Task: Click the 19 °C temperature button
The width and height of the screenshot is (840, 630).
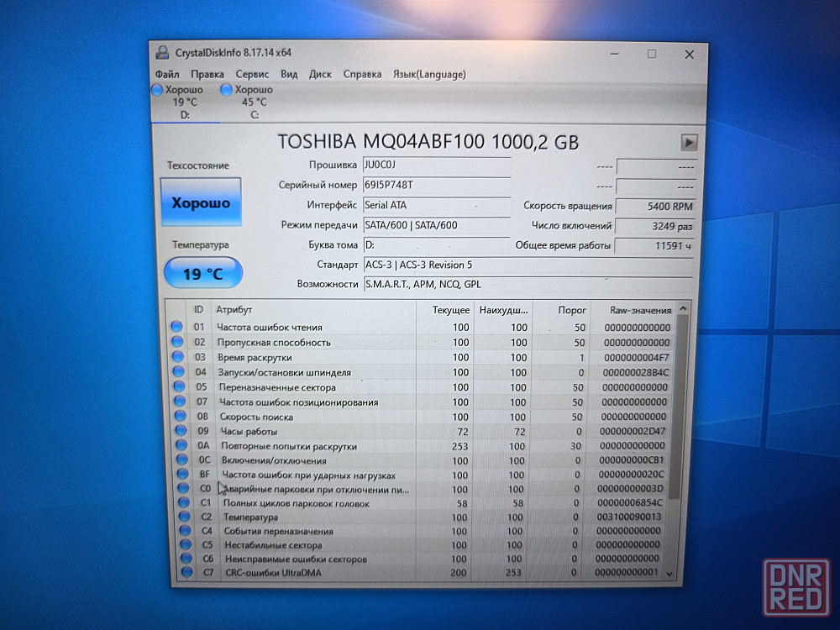Action: pos(202,273)
